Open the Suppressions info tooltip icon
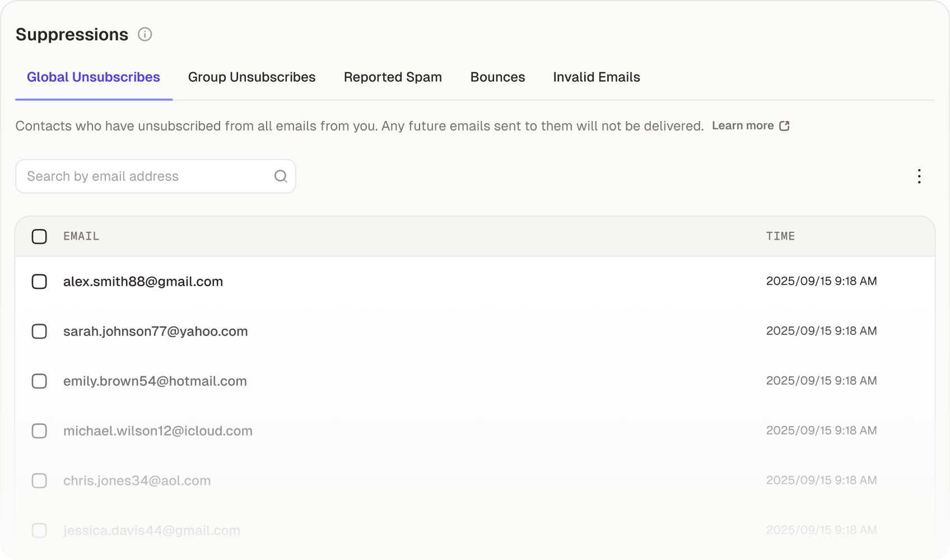The height and width of the screenshot is (560, 950). [146, 35]
